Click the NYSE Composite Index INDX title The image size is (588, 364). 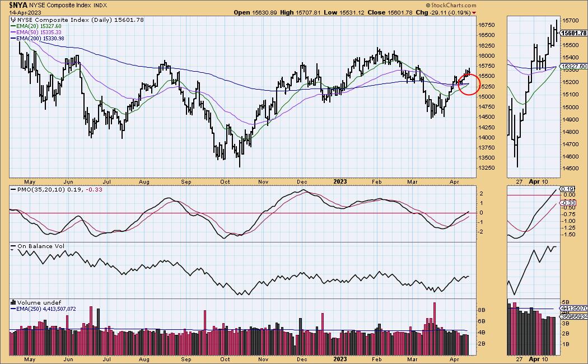68,5
